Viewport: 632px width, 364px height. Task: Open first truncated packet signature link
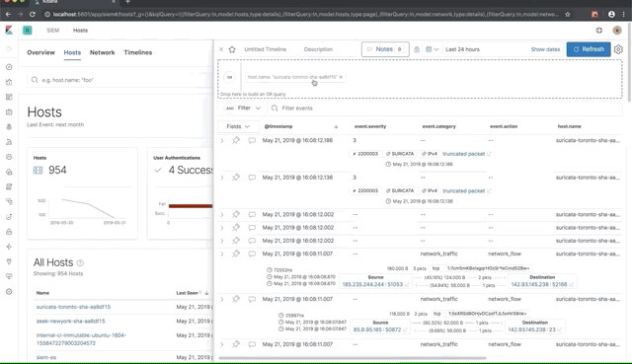[x=463, y=154]
